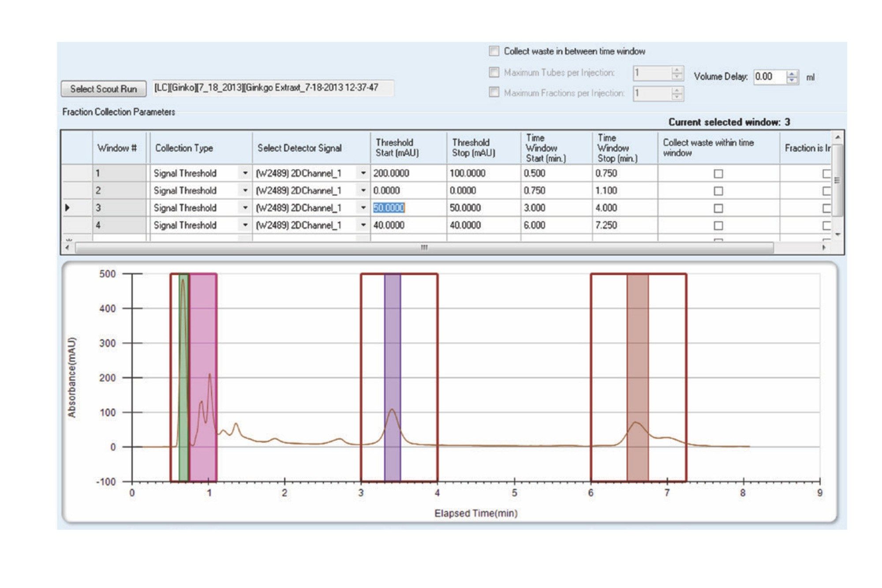Click the Maximum Fractions per Injection spinner
The width and height of the screenshot is (882, 588).
click(677, 93)
